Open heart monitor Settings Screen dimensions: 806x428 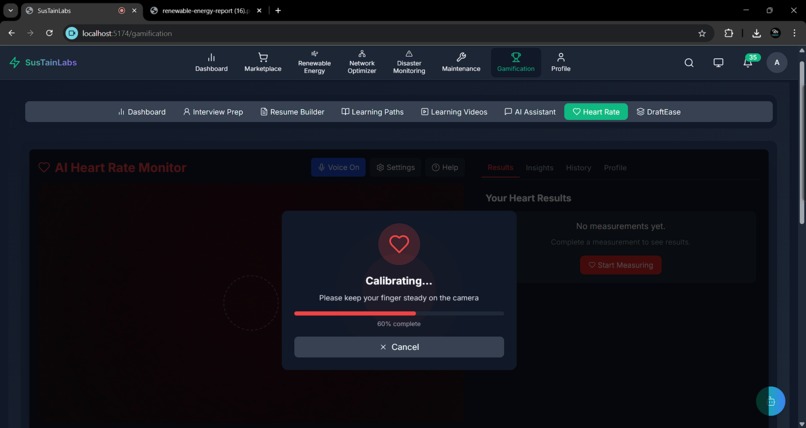pyautogui.click(x=396, y=167)
